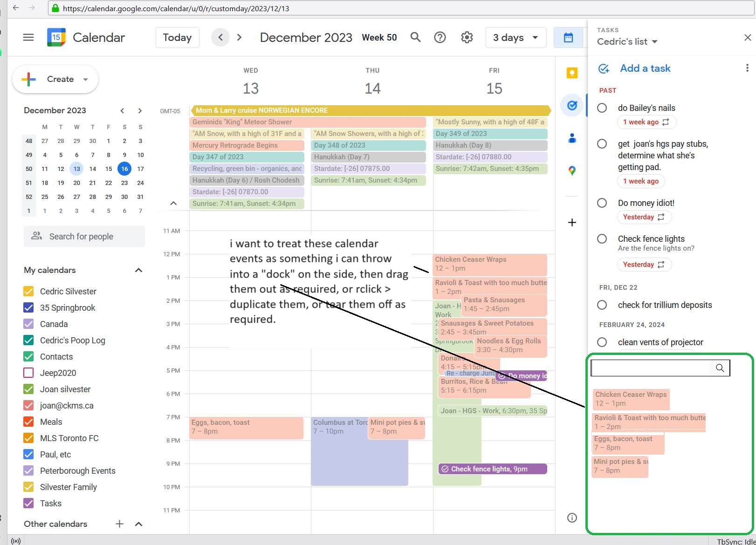Collapse the My calendars section
This screenshot has width=756, height=545.
138,270
